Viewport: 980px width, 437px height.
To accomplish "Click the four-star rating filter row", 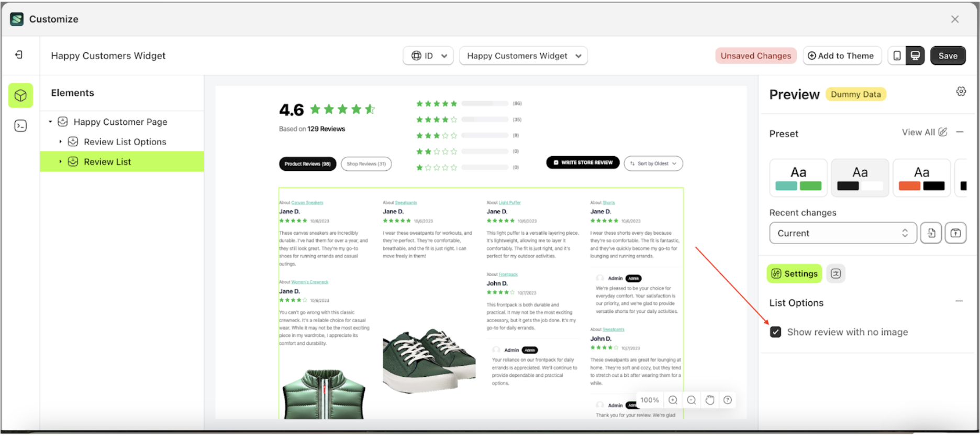I will (x=469, y=119).
